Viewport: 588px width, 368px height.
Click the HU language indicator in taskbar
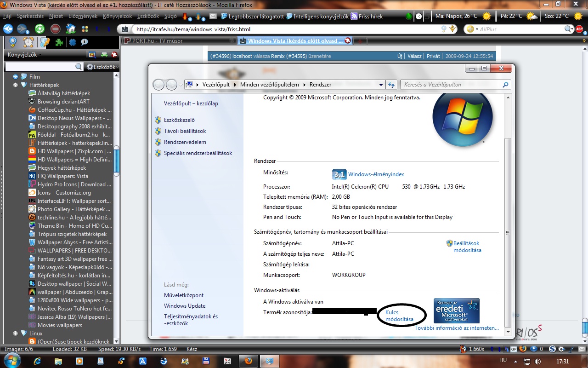[503, 361]
